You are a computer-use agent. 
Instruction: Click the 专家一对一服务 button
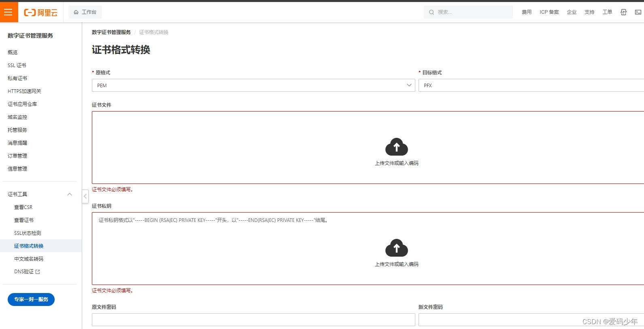coord(31,299)
